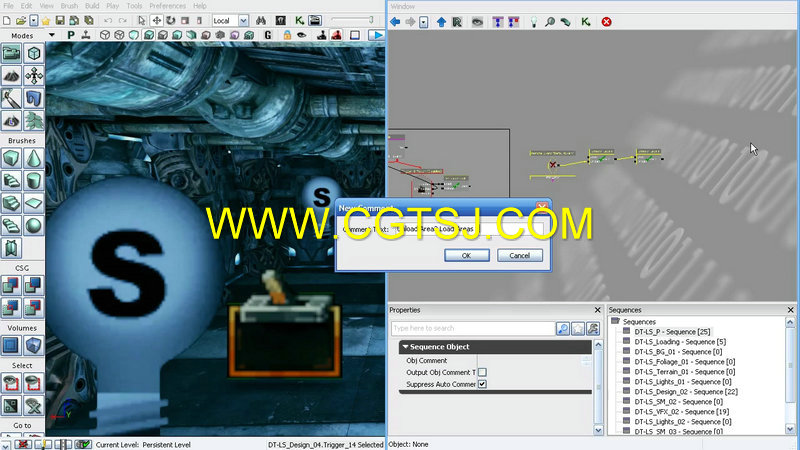The width and height of the screenshot is (800, 450).
Task: Toggle the eye hide connectors icon in Kismet
Action: [x=477, y=21]
